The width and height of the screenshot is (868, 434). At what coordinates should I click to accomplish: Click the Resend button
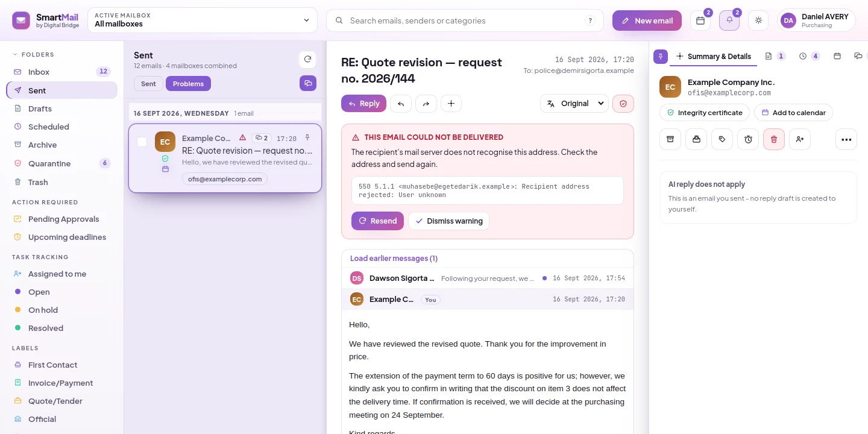coord(377,221)
